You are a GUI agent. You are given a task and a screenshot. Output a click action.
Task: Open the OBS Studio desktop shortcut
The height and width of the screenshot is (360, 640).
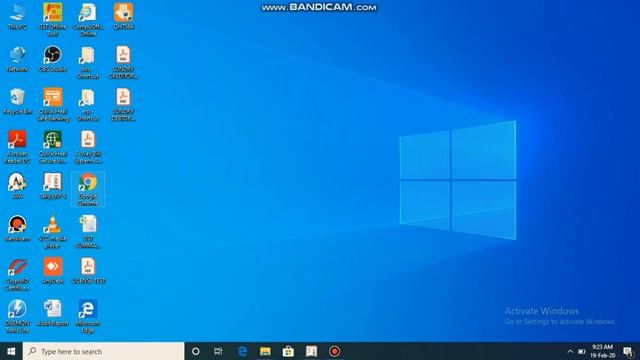(53, 59)
